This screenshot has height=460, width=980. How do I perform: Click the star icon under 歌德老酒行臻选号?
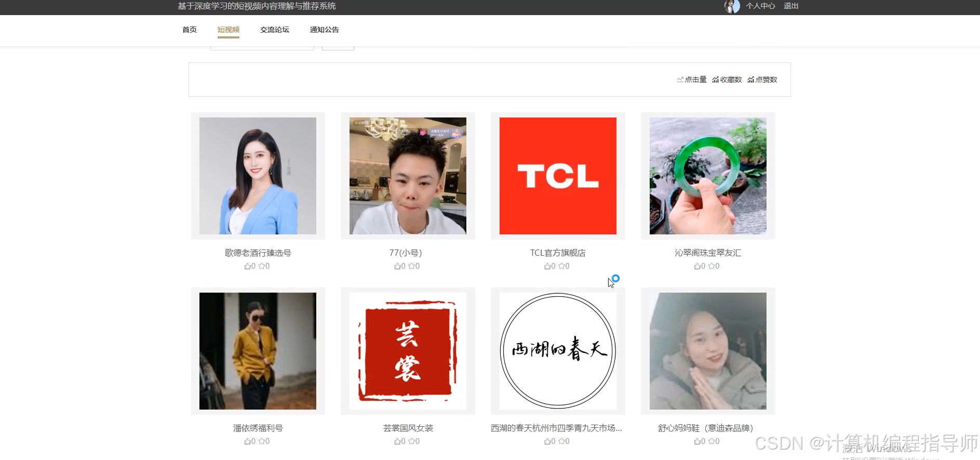click(262, 266)
